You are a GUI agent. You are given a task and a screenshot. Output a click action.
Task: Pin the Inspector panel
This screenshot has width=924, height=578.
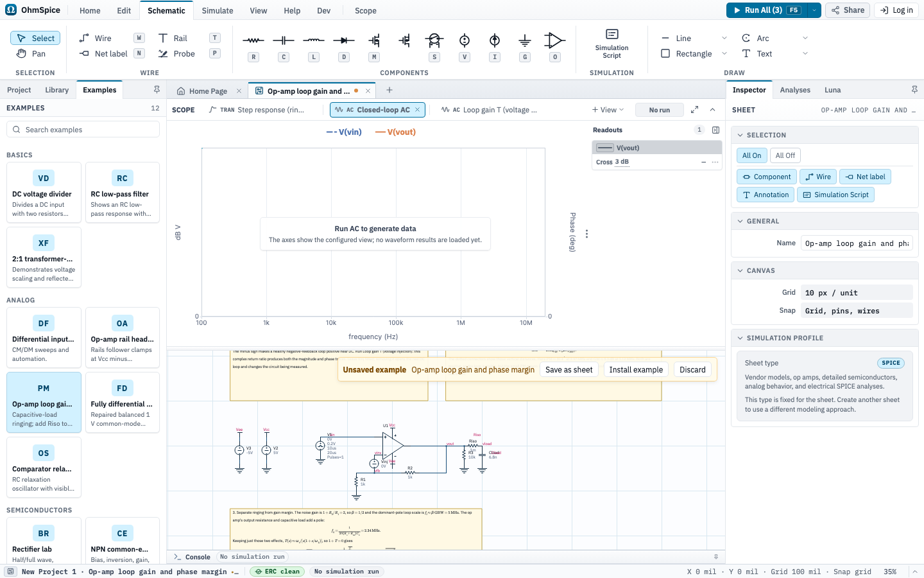pyautogui.click(x=914, y=90)
